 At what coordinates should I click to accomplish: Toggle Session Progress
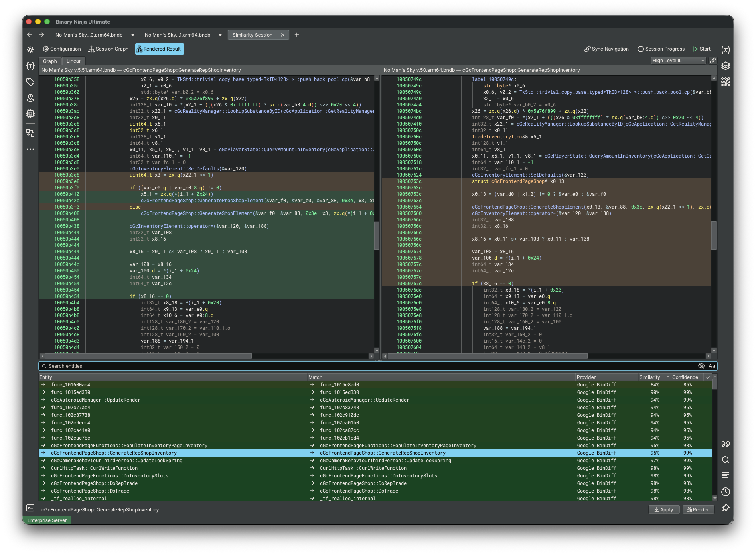click(x=661, y=49)
